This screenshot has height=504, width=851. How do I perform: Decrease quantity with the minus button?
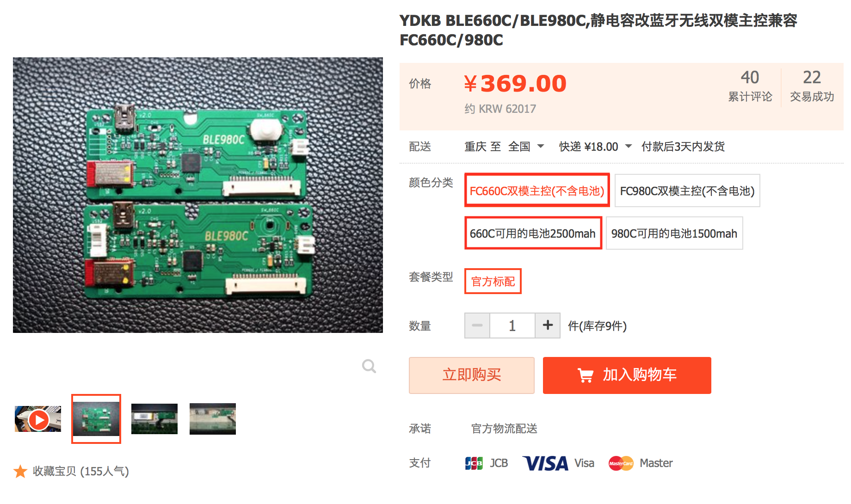[477, 326]
